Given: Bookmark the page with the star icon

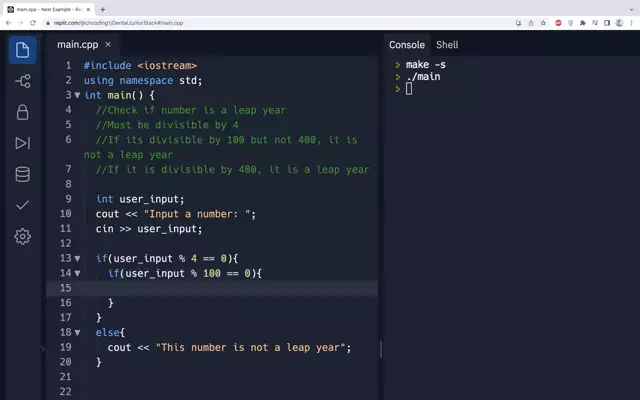Looking at the screenshot, I should tap(543, 23).
